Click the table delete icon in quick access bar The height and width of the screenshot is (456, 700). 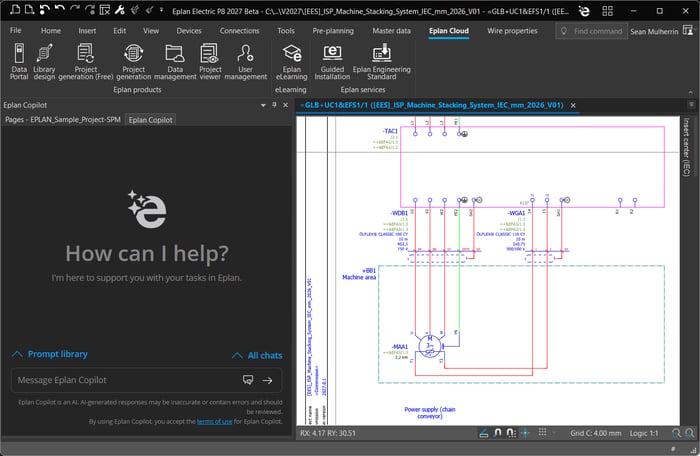click(x=105, y=9)
